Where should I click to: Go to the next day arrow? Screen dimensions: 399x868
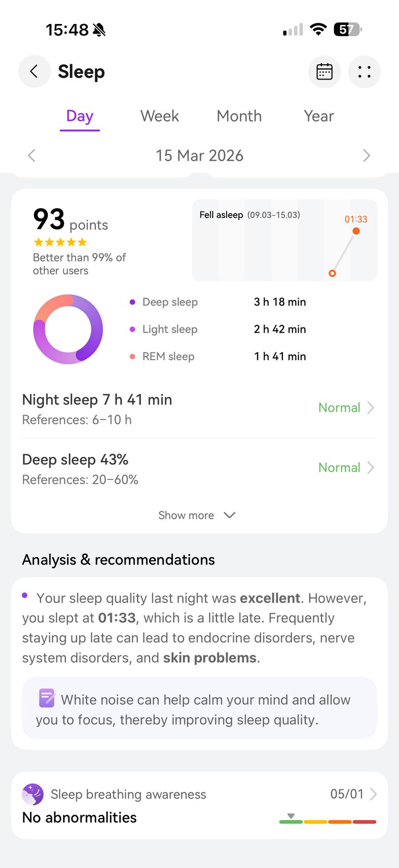[366, 155]
